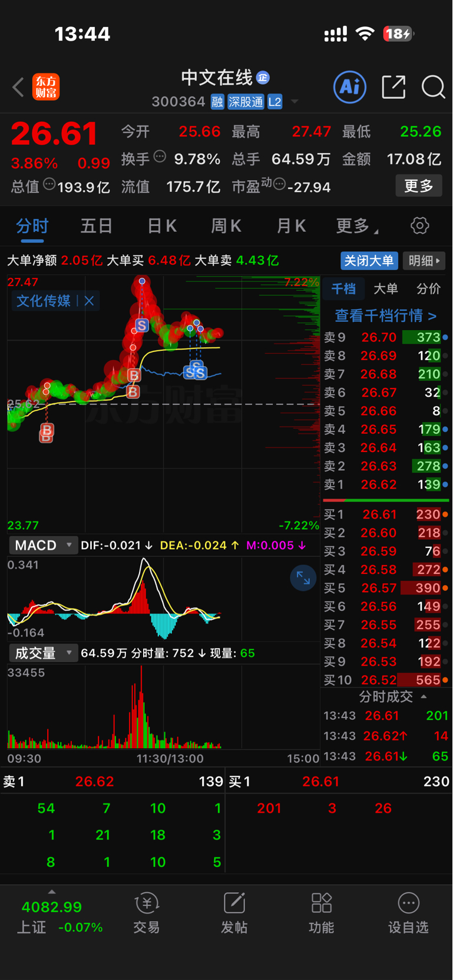Tap the L2 level badge

(275, 102)
